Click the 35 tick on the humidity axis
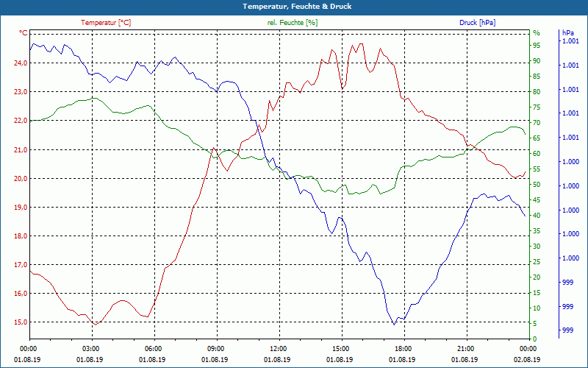 click(537, 231)
